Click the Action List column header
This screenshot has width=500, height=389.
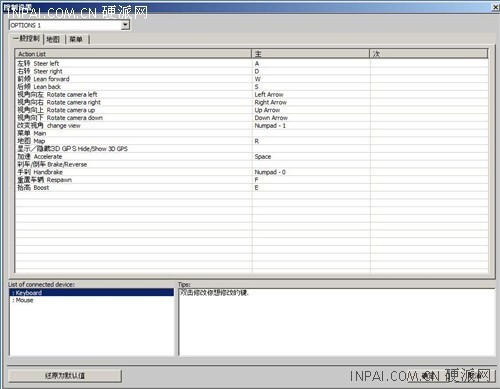[133, 54]
